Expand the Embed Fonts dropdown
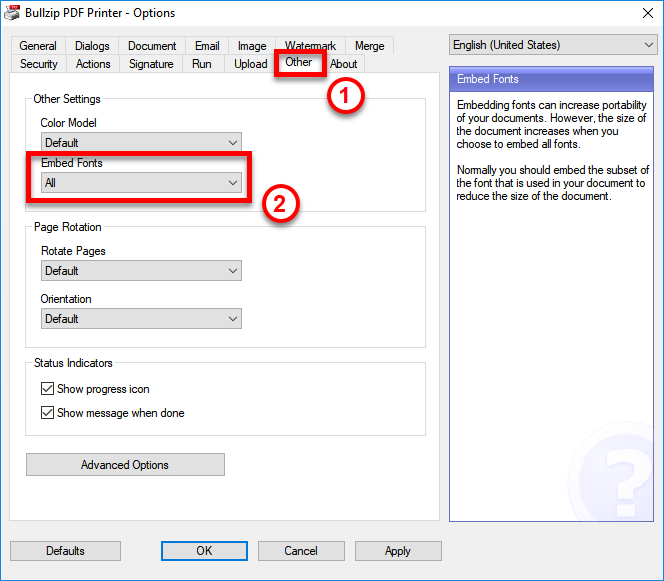664x581 pixels. coord(141,183)
